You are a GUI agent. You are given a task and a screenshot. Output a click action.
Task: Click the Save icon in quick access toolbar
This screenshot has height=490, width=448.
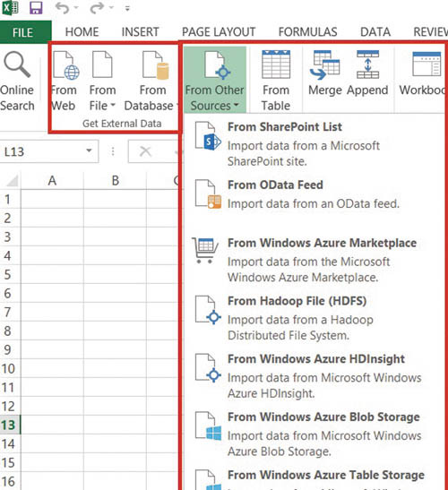click(36, 8)
